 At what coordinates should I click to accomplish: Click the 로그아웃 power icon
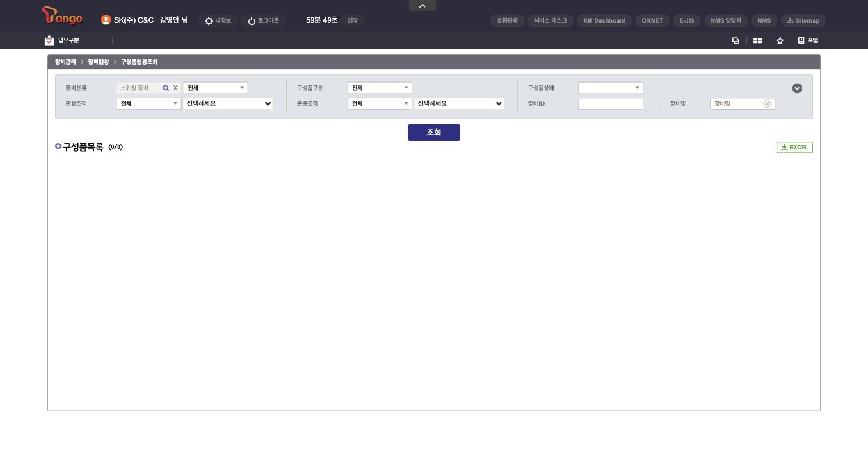click(x=252, y=21)
